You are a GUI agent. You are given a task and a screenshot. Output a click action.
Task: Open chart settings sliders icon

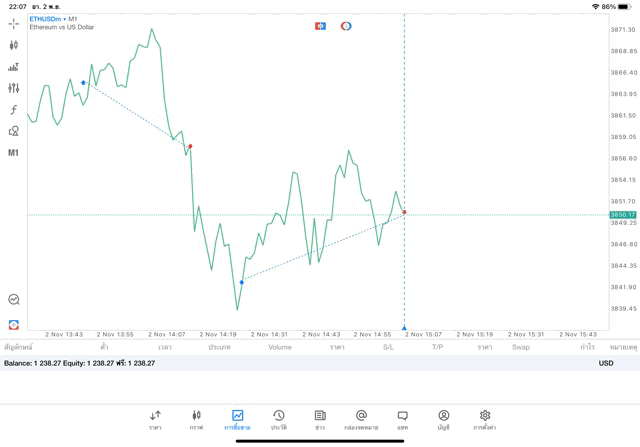click(x=13, y=88)
